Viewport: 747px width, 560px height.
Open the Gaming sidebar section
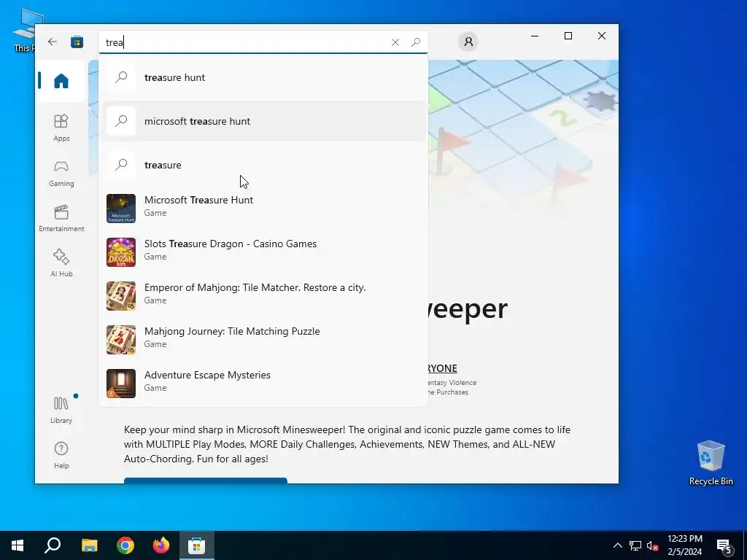point(61,174)
